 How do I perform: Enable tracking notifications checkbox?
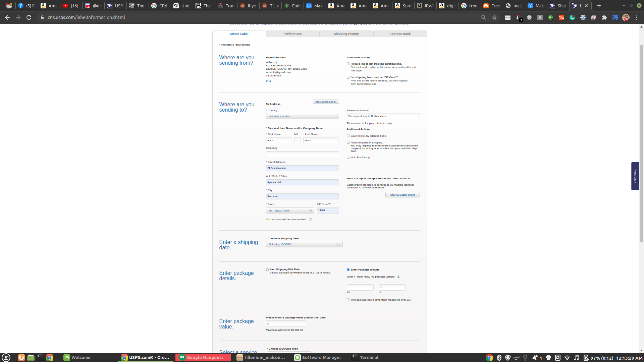click(348, 64)
